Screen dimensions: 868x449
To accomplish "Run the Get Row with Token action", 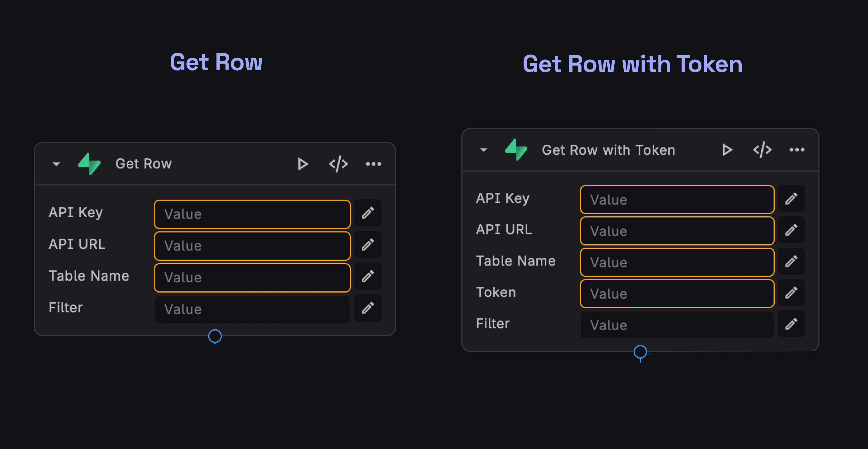I will pos(727,150).
